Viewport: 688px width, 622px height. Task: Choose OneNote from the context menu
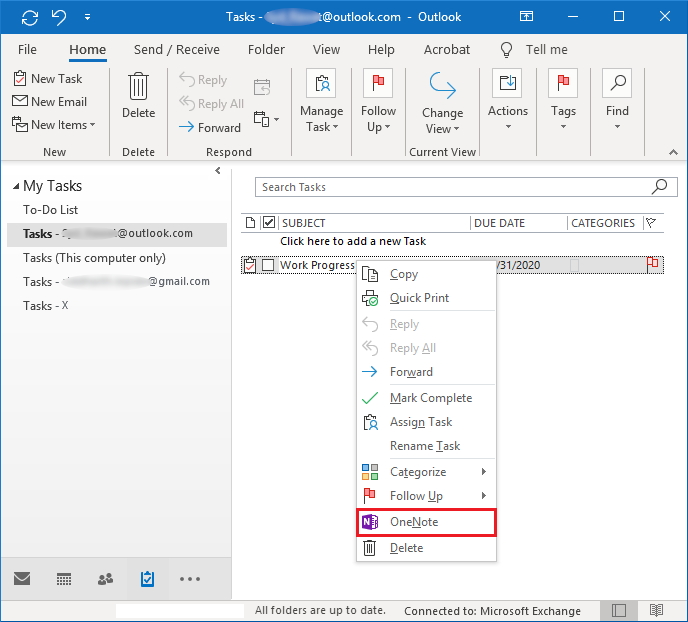[426, 522]
